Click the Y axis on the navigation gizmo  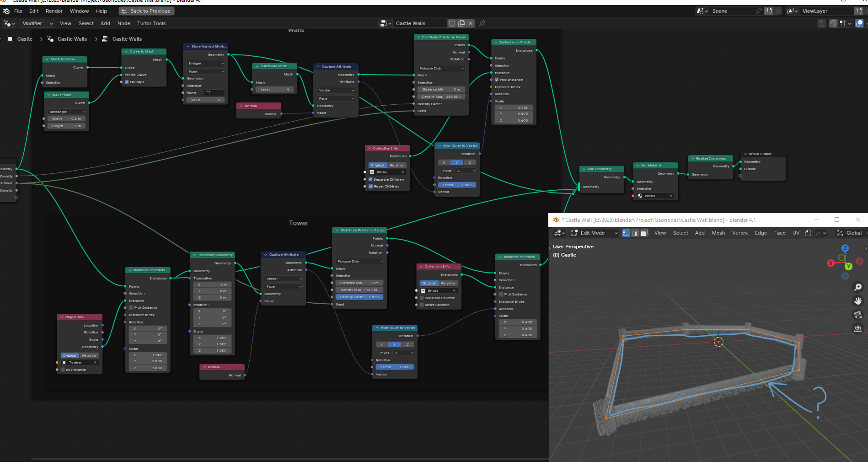[x=848, y=266]
